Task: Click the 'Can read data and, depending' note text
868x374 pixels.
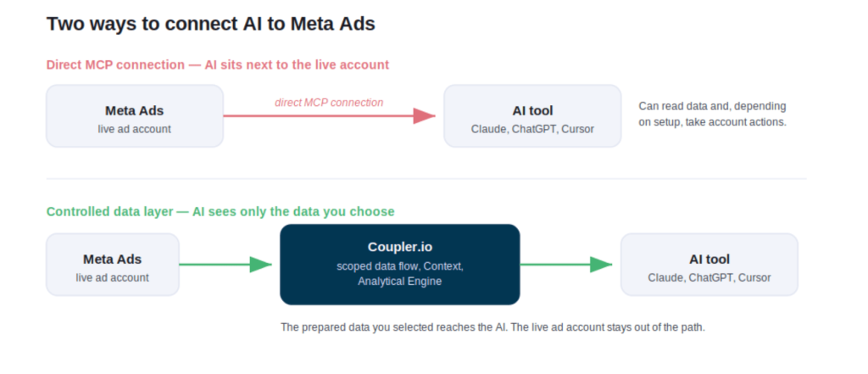Action: [x=712, y=106]
